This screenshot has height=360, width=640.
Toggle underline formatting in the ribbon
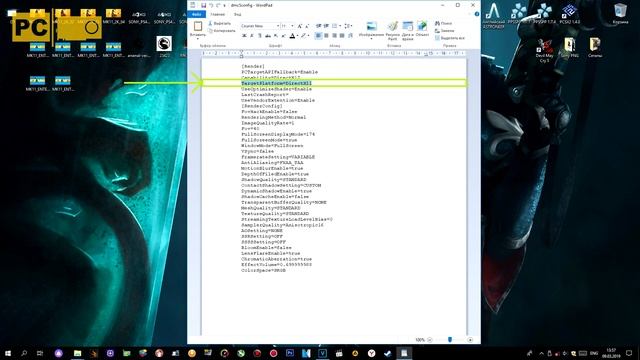click(260, 36)
